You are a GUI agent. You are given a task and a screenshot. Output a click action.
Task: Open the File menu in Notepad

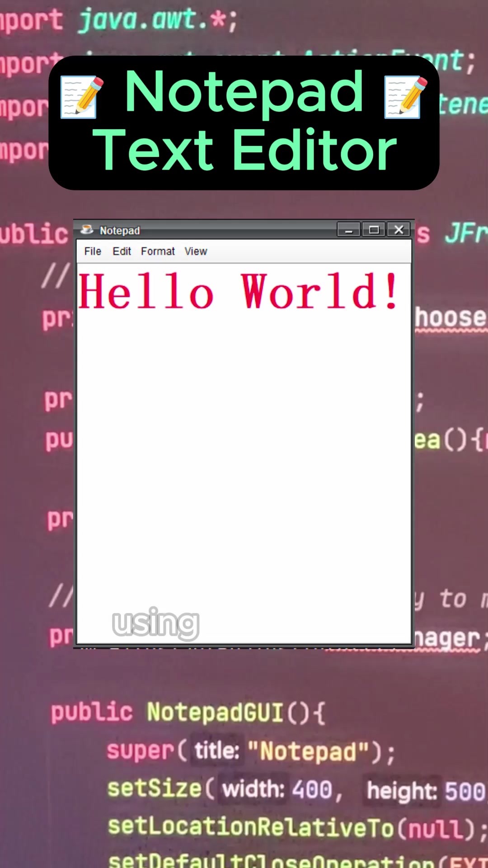(93, 251)
